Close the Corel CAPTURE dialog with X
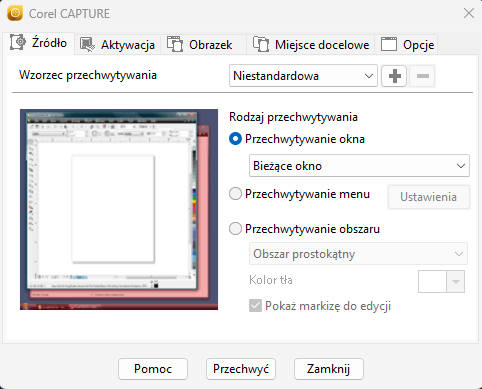This screenshot has height=389, width=482. 469,13
